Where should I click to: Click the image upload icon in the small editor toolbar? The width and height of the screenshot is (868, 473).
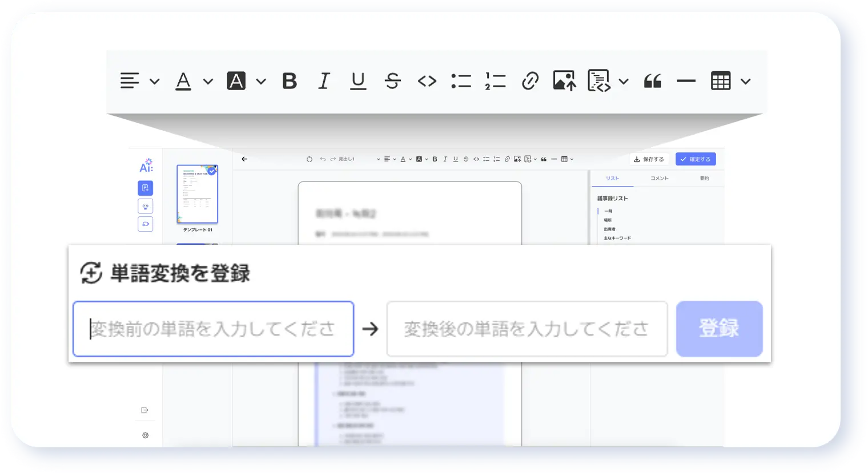click(517, 159)
